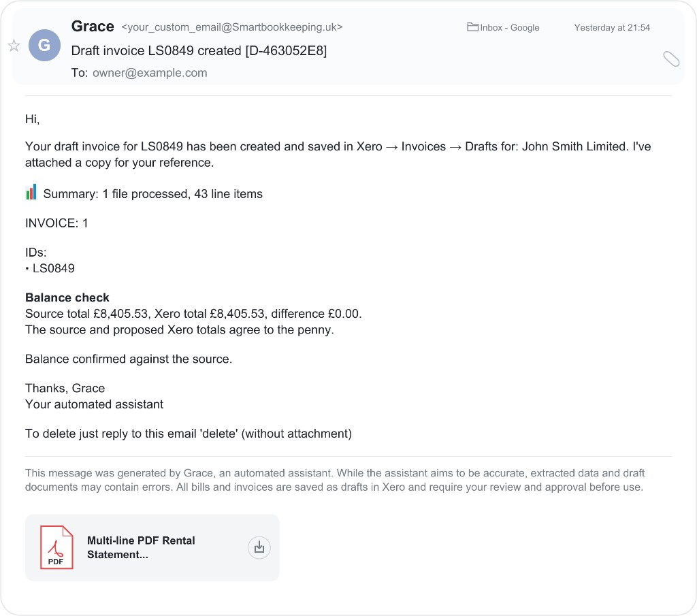
Task: Click 'Summary: 1 file processed, 43 line items'
Action: coord(152,194)
